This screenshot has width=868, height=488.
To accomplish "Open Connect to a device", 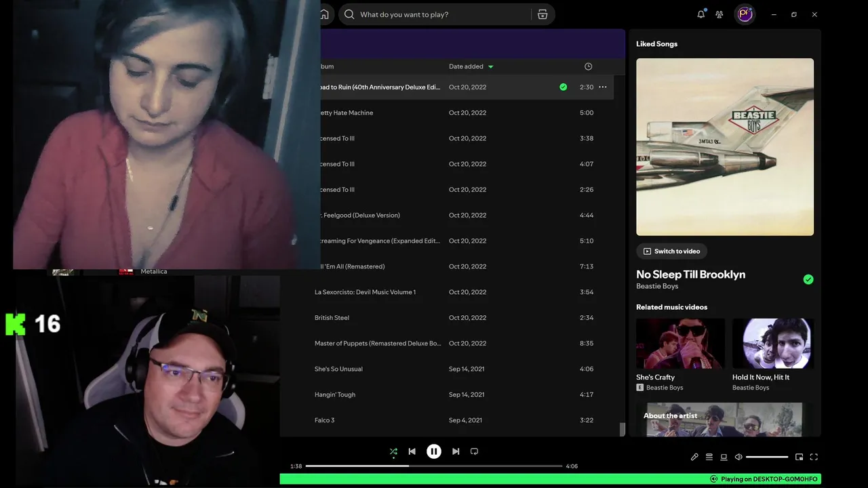I will 724,457.
